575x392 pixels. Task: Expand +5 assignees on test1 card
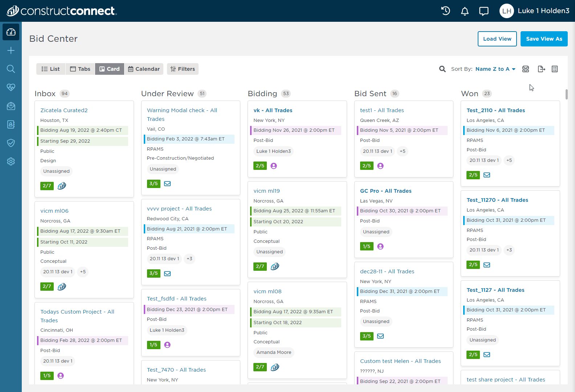(403, 151)
